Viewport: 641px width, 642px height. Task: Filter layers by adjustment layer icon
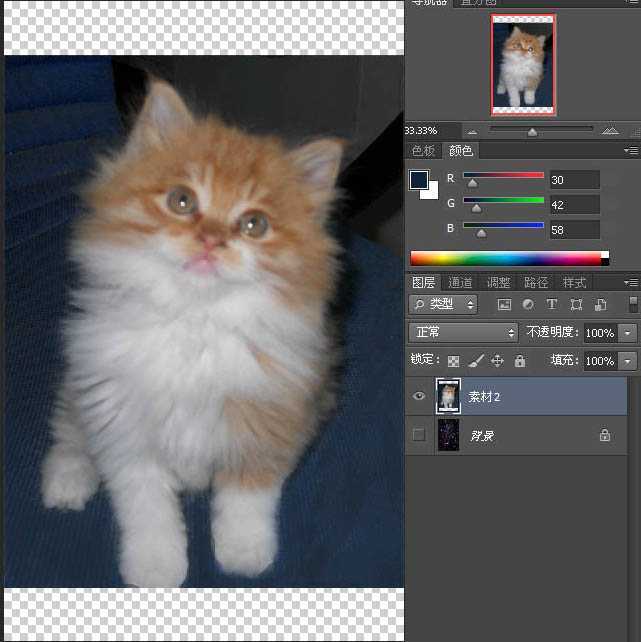pyautogui.click(x=528, y=304)
